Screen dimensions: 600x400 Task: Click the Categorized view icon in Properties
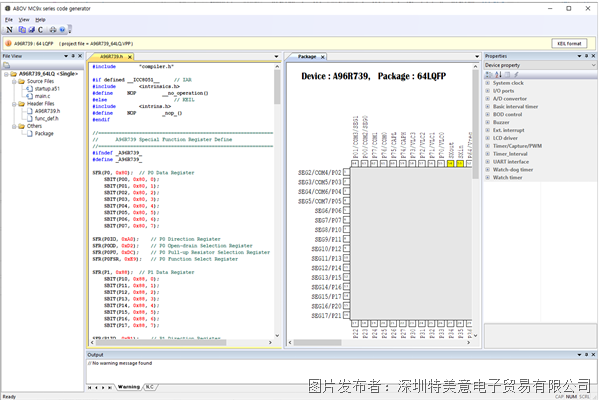489,74
